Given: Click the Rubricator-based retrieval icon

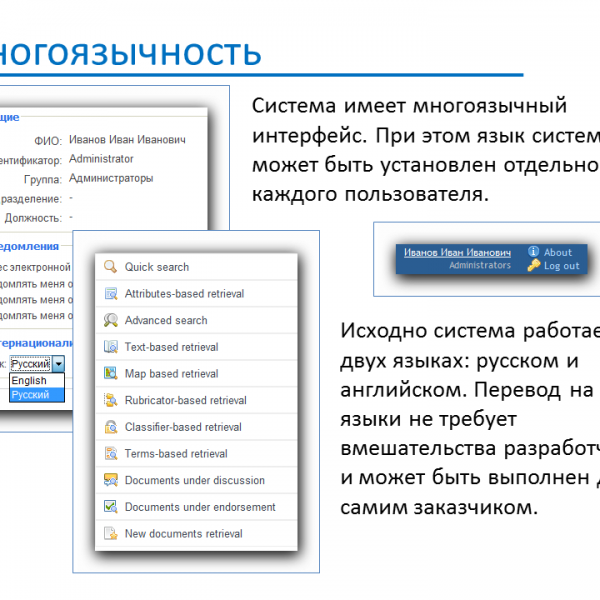Looking at the screenshot, I should (110, 401).
